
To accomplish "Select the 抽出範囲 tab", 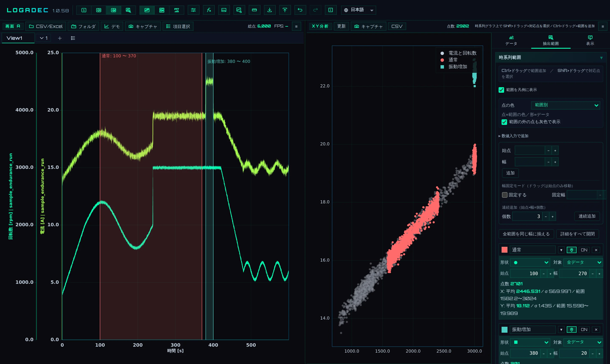I will click(x=551, y=40).
